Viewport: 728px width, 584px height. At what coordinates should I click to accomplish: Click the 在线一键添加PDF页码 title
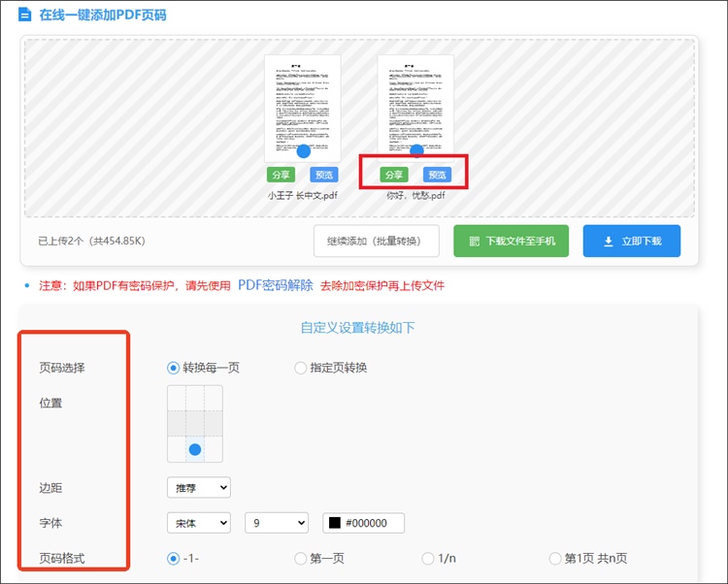(x=103, y=15)
